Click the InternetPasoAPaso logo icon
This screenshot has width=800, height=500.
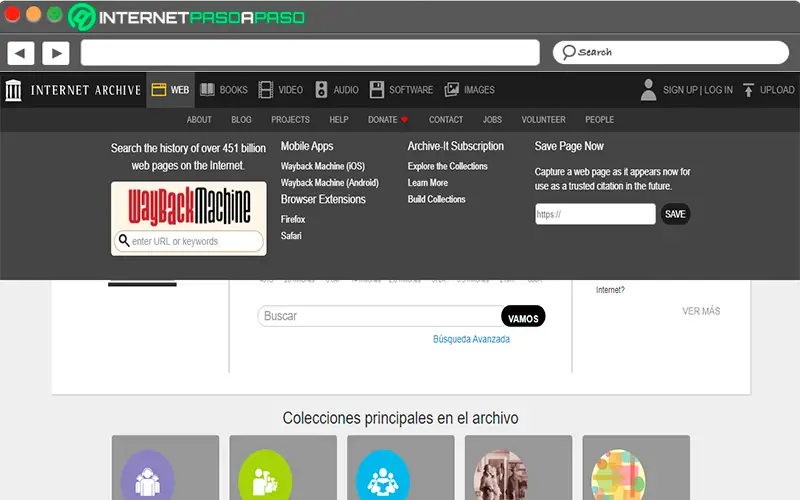pos(82,17)
